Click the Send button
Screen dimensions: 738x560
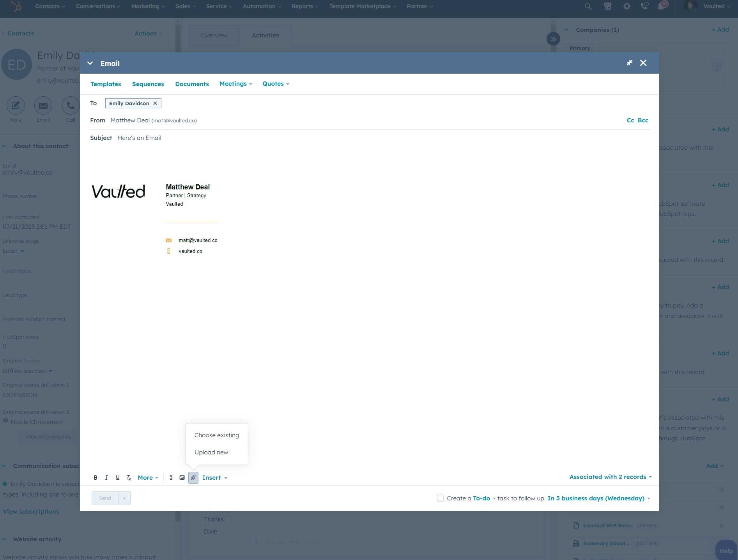point(105,498)
